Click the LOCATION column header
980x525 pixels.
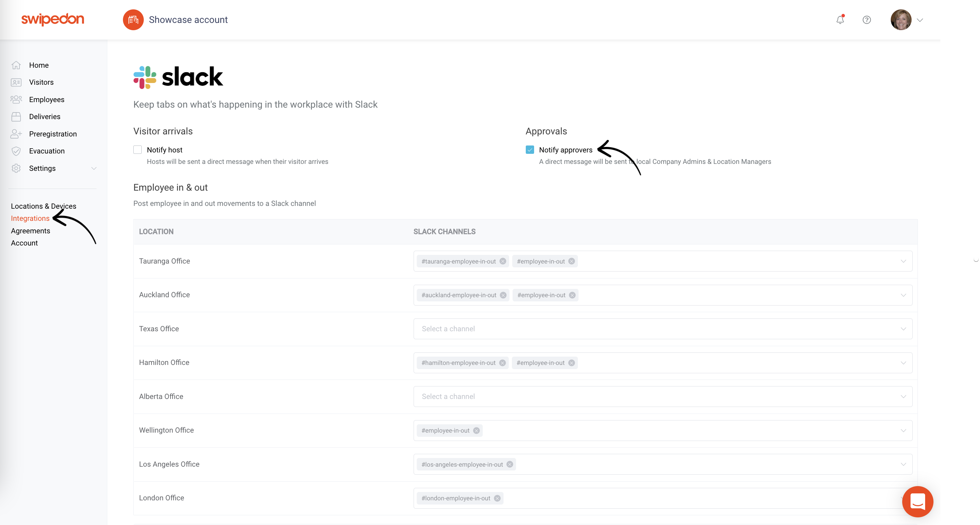point(156,232)
